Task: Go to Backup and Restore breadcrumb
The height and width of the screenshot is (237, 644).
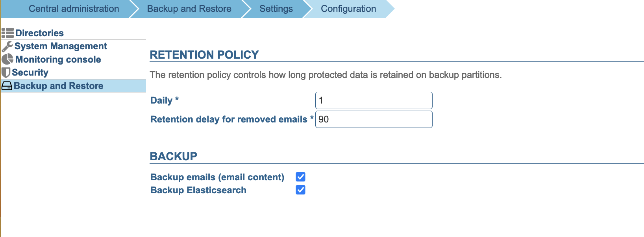Action: click(x=189, y=9)
